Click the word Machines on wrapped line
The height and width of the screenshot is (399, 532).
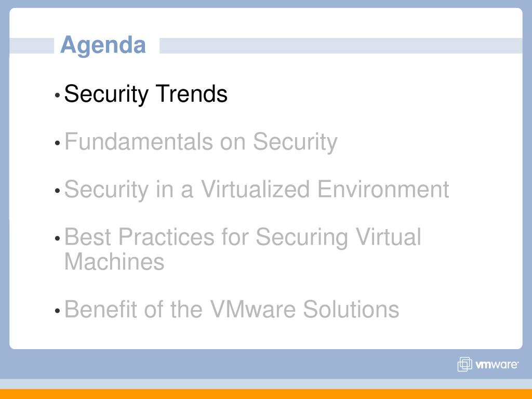(x=114, y=262)
